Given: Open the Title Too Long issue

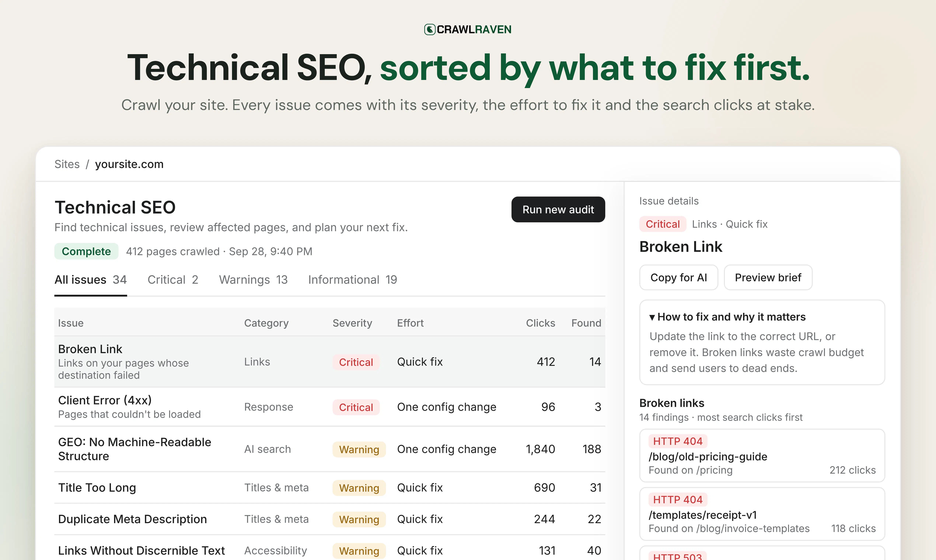Looking at the screenshot, I should [x=330, y=488].
